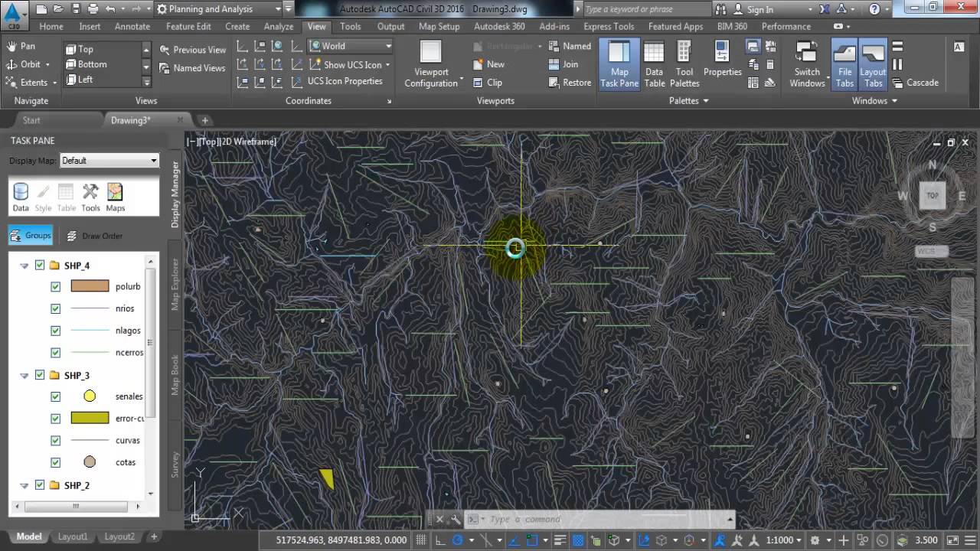The image size is (980, 551).
Task: Open the Help question mark icon
Action: [875, 9]
